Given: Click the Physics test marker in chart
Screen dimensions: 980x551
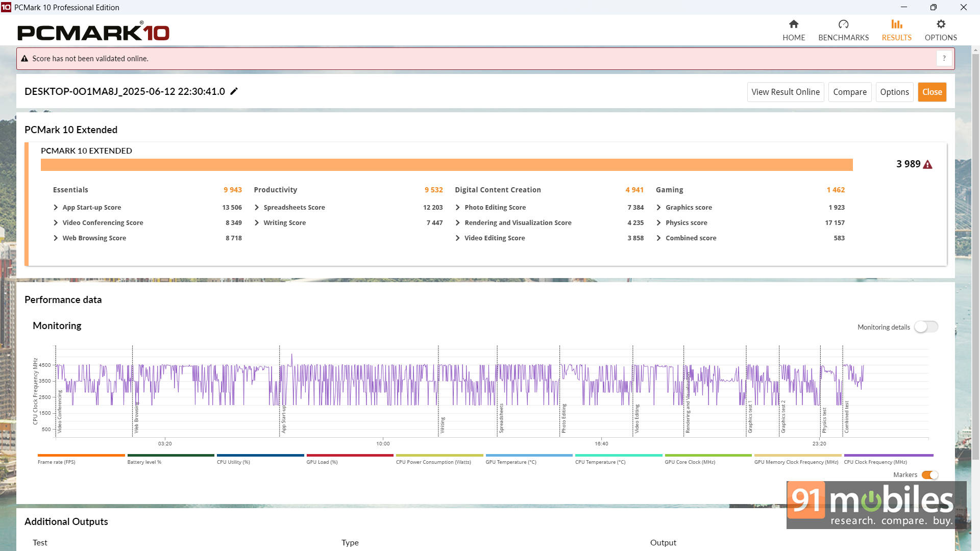Looking at the screenshot, I should click(824, 420).
